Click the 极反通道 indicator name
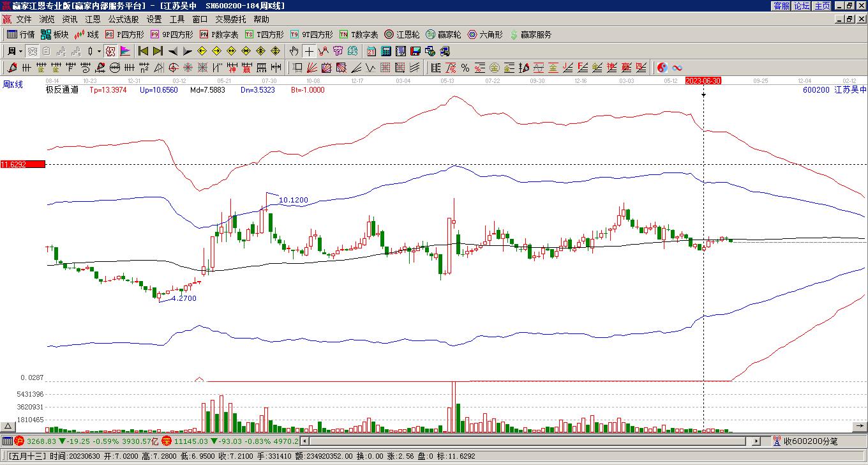Image resolution: width=868 pixels, height=465 pixels. pyautogui.click(x=62, y=90)
